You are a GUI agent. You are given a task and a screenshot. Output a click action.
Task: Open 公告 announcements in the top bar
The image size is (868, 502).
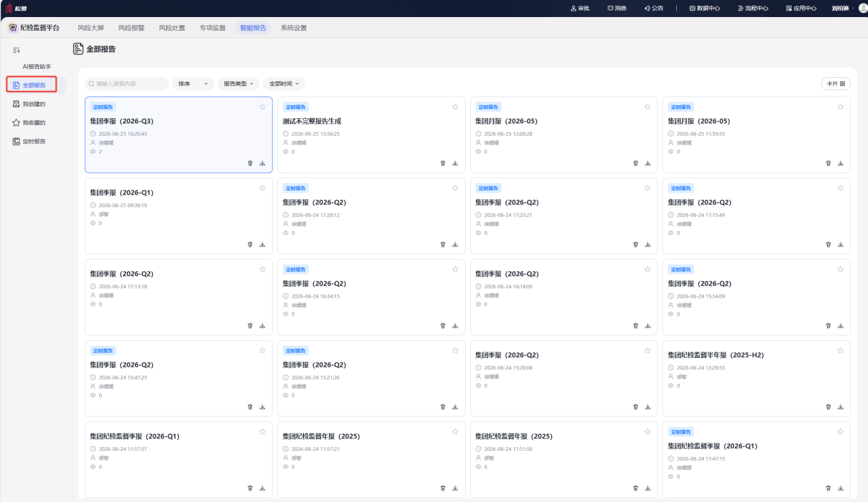[654, 8]
